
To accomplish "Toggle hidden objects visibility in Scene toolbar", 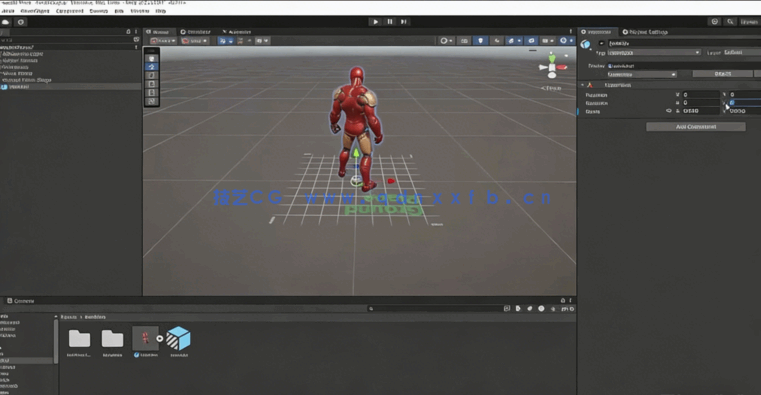I will 531,41.
